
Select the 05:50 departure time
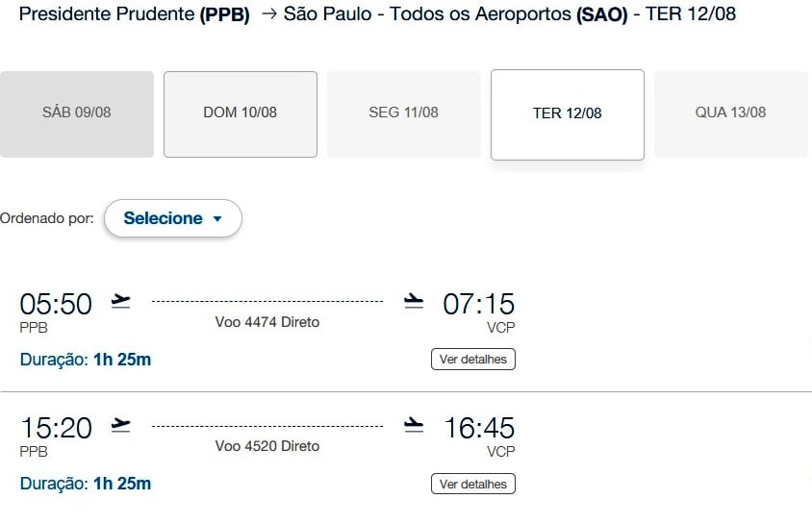[x=56, y=304]
